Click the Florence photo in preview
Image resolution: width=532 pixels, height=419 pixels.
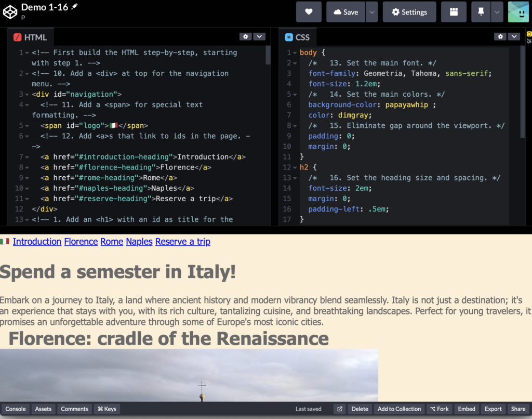tap(189, 375)
